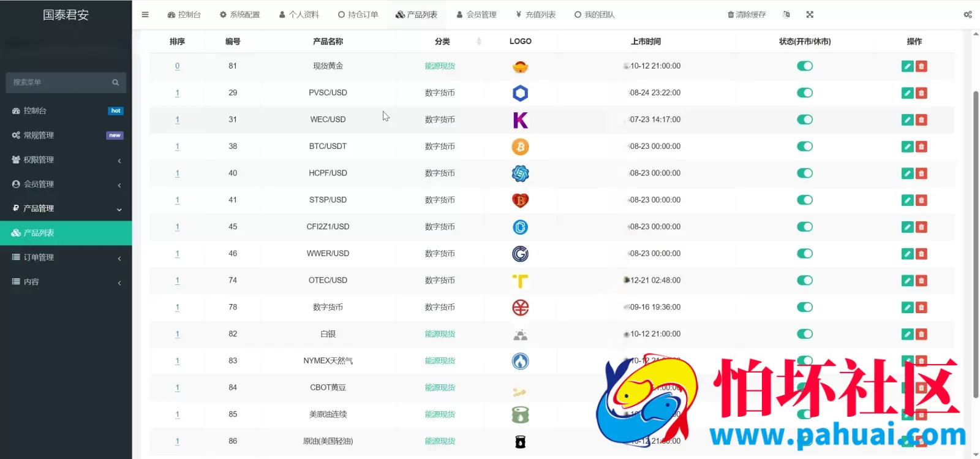Image resolution: width=980 pixels, height=459 pixels.
Task: Delete the BTC/USDT product
Action: (921, 146)
